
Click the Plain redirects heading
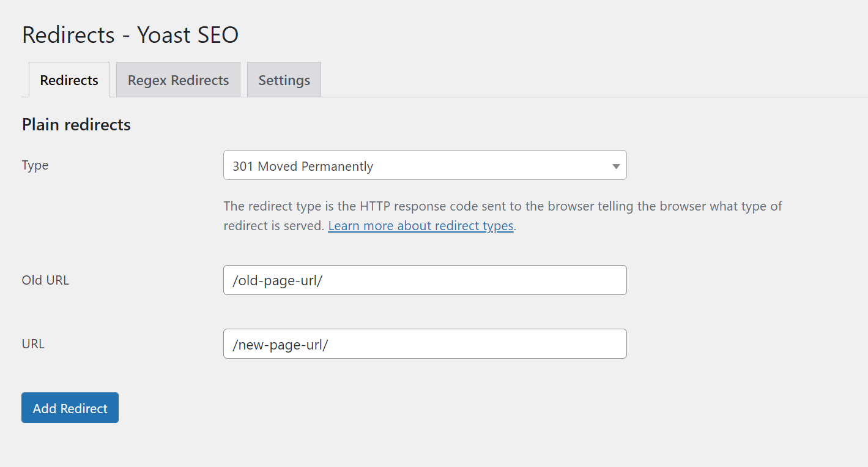(76, 124)
